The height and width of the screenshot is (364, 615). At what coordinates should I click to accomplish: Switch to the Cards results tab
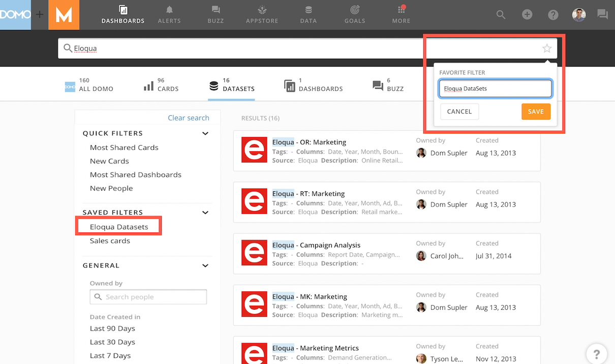pos(161,85)
